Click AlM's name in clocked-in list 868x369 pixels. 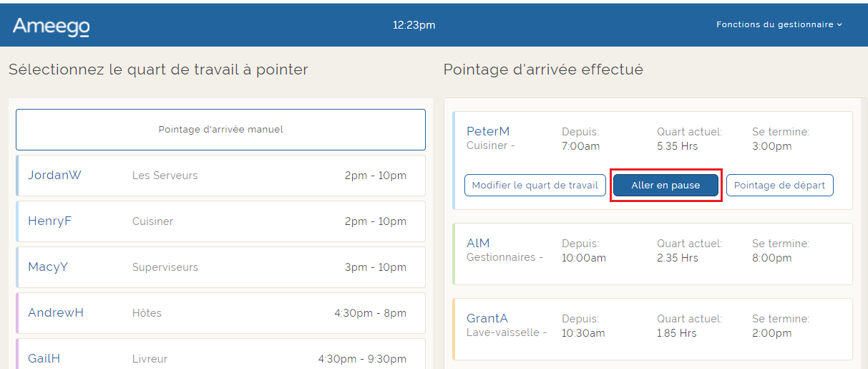pyautogui.click(x=478, y=244)
